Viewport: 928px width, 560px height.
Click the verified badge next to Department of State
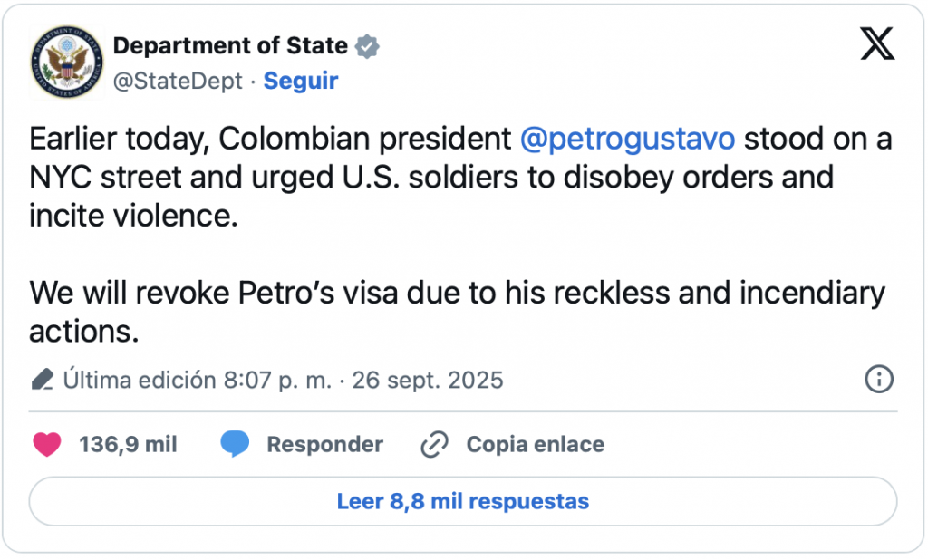(366, 45)
